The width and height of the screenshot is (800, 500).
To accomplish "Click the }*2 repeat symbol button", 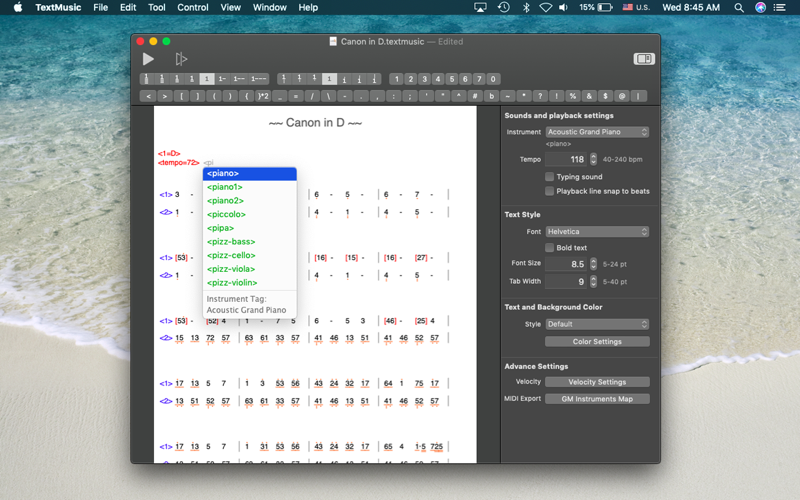I will 263,96.
